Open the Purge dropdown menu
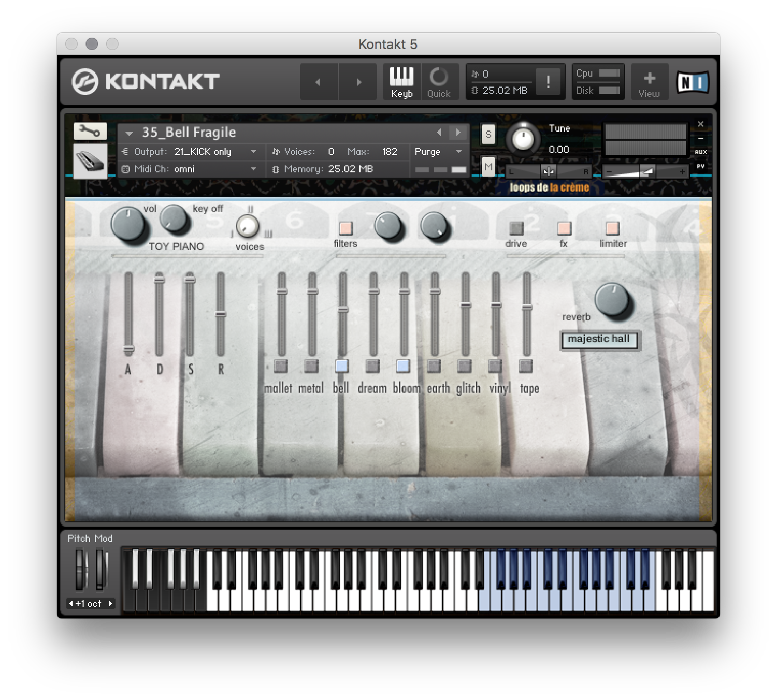777x700 pixels. pos(437,152)
